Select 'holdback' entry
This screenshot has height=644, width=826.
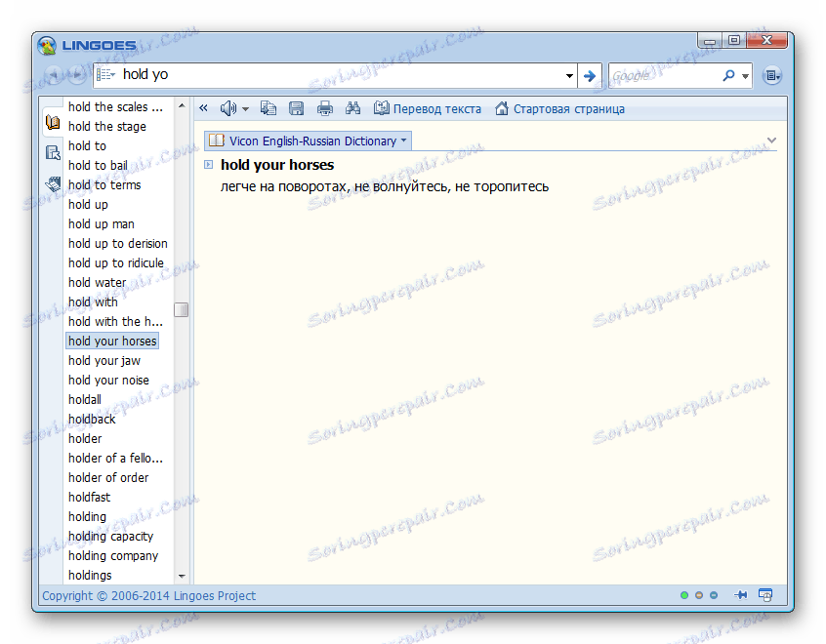(x=92, y=420)
